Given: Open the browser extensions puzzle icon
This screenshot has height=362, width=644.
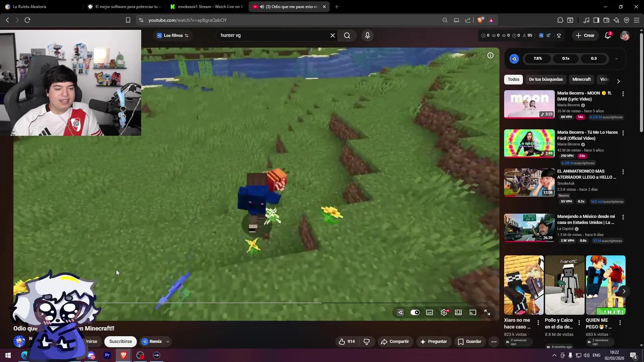Looking at the screenshot, I should pyautogui.click(x=560, y=20).
